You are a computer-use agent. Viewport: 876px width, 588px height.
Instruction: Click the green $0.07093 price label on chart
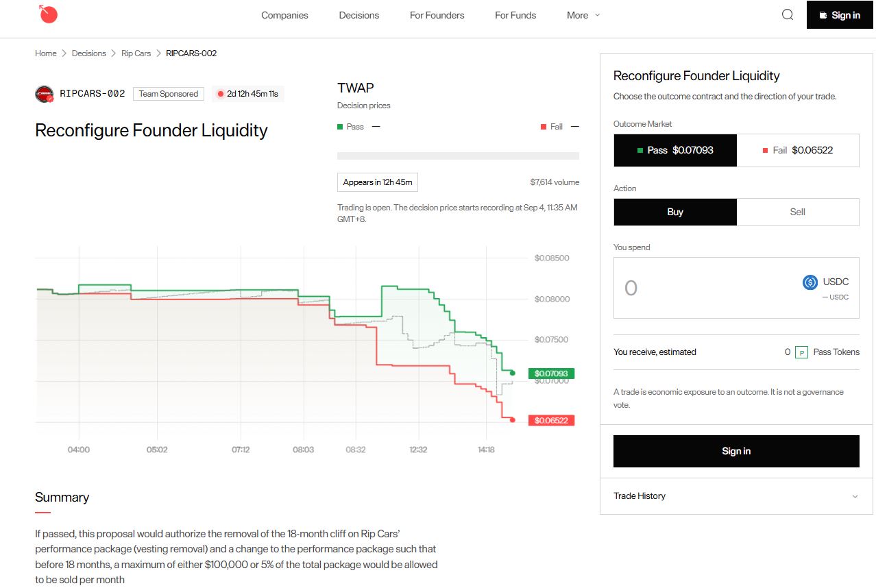point(551,373)
